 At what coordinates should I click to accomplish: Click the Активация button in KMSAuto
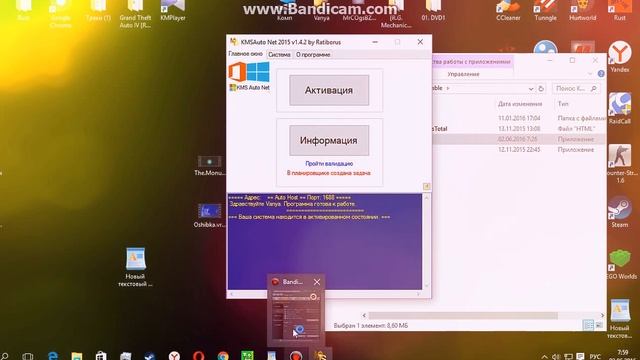(x=329, y=90)
